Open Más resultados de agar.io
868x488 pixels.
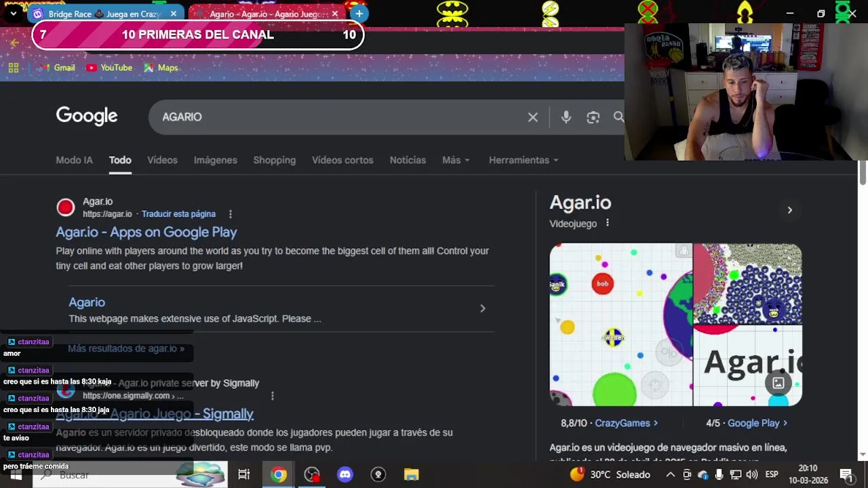[x=126, y=348]
